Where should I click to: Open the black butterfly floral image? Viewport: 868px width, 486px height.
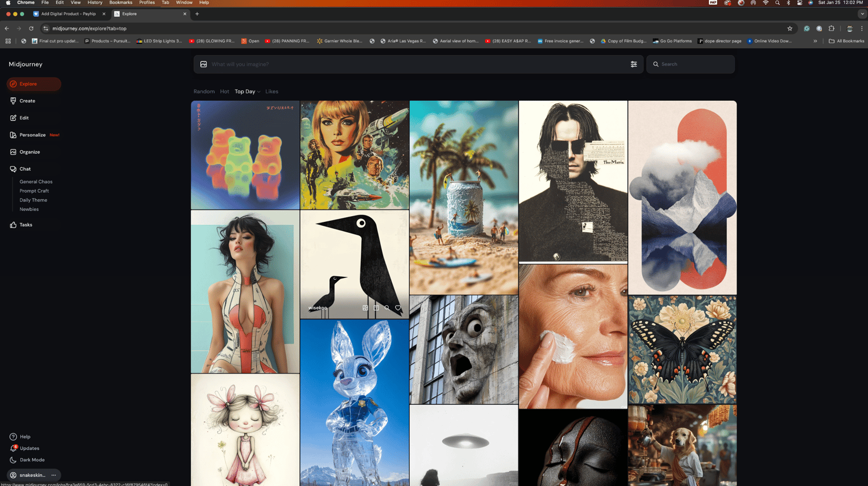(682, 350)
